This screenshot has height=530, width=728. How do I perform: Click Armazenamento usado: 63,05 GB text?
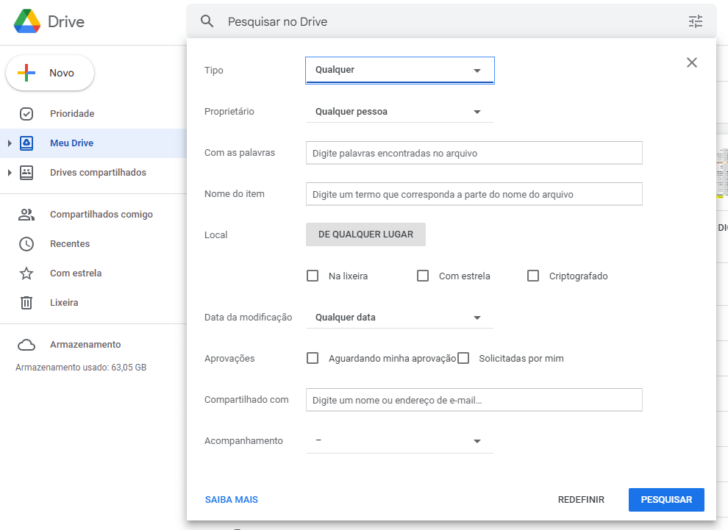[81, 368]
